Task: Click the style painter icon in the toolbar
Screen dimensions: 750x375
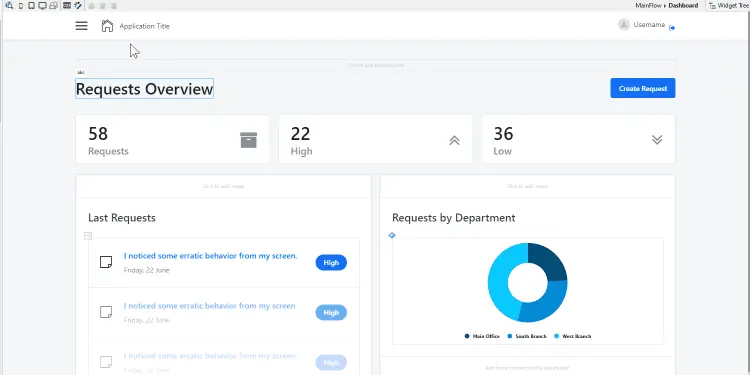Action: 78,6
